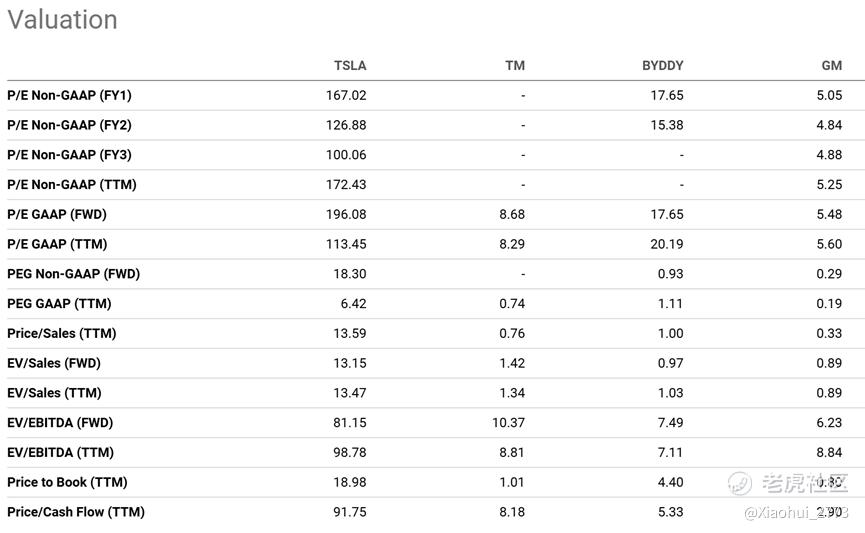Click the P/E GAAP (FWD) row label
The image size is (865, 533).
(x=57, y=215)
